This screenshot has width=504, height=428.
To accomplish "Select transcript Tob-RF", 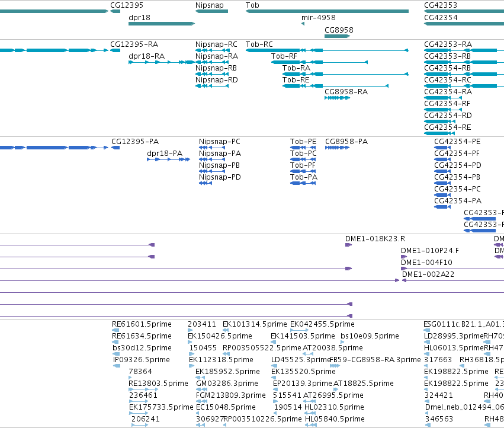I will (319, 62).
